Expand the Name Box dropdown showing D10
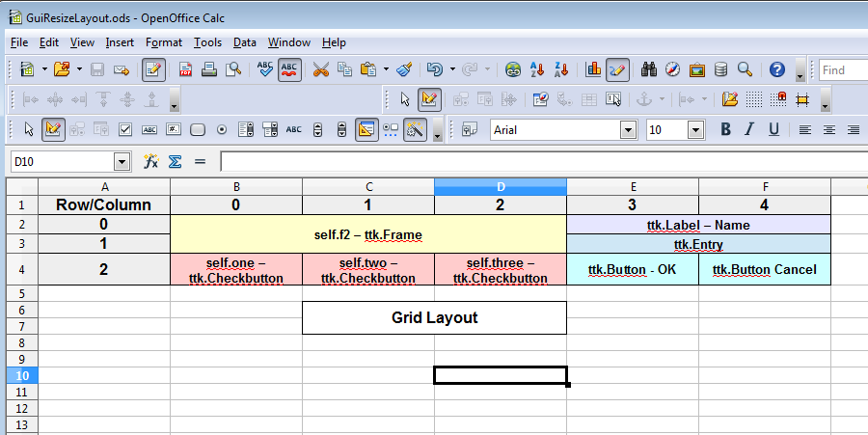Image resolution: width=868 pixels, height=435 pixels. 122,162
